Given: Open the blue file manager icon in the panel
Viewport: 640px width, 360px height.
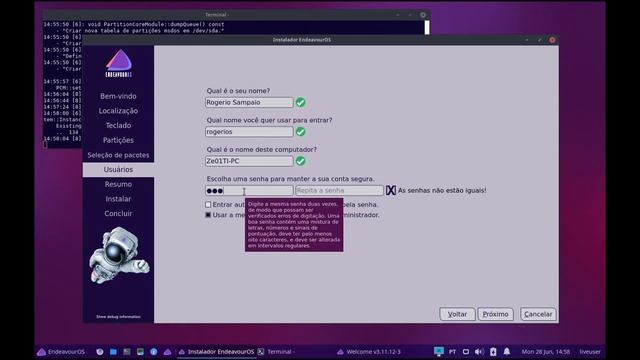Looking at the screenshot, I should pos(113,352).
